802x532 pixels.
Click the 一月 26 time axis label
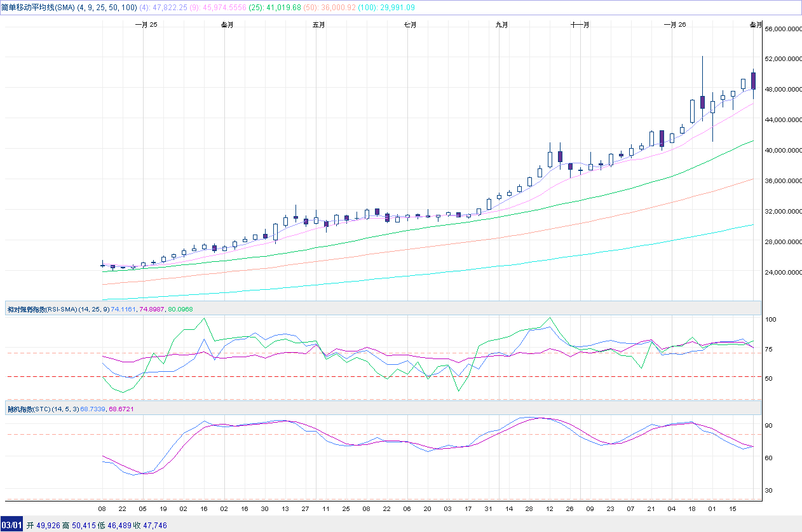coord(674,25)
